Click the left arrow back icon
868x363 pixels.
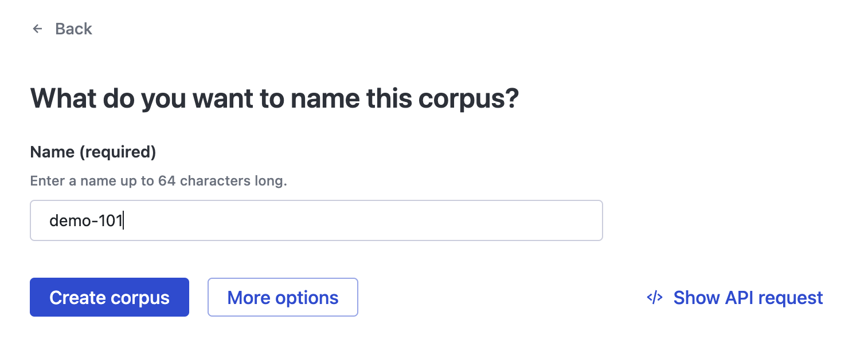(38, 29)
